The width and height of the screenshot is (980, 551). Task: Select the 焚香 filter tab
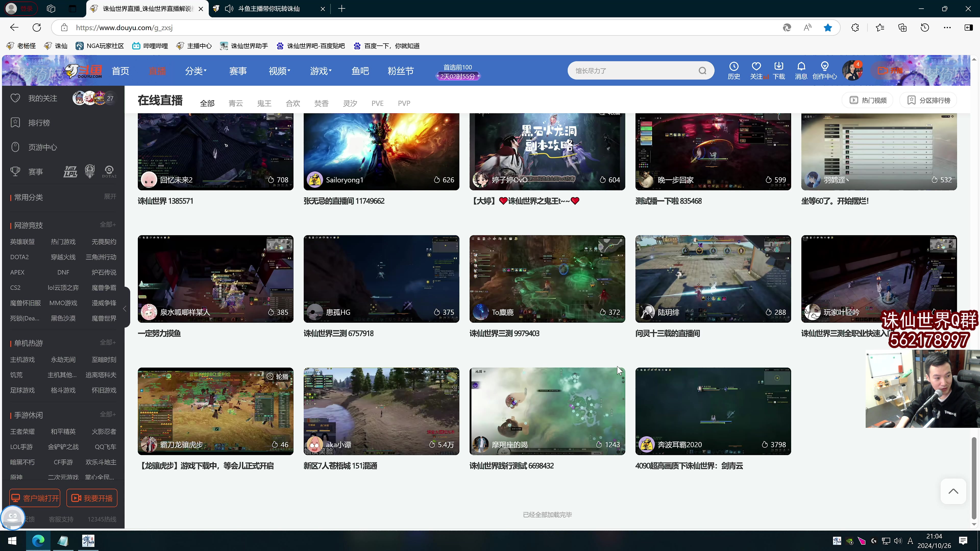(321, 103)
